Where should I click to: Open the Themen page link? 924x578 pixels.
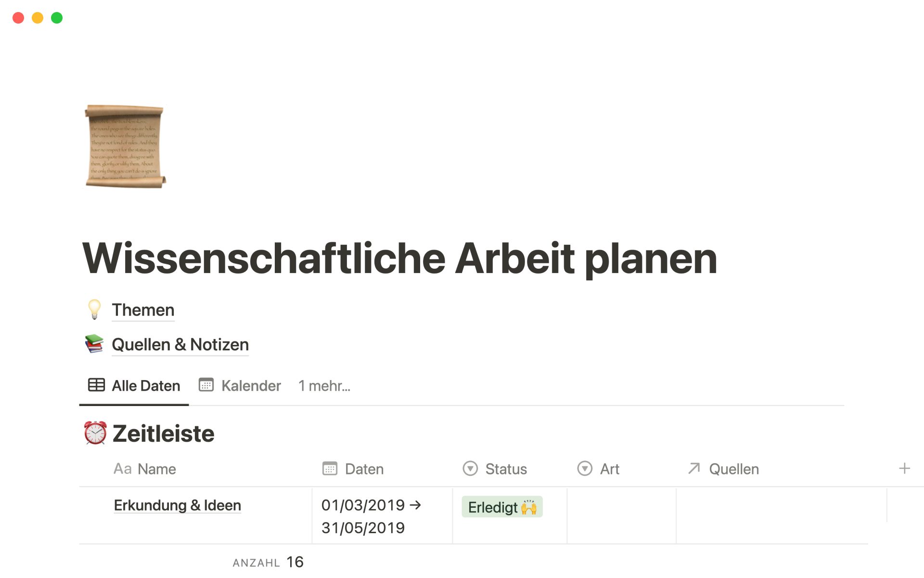[143, 310]
